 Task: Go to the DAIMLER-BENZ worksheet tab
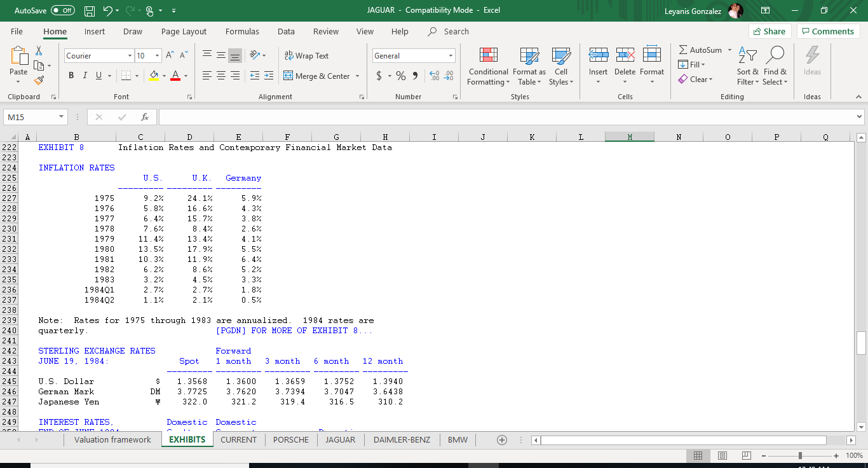(402, 439)
